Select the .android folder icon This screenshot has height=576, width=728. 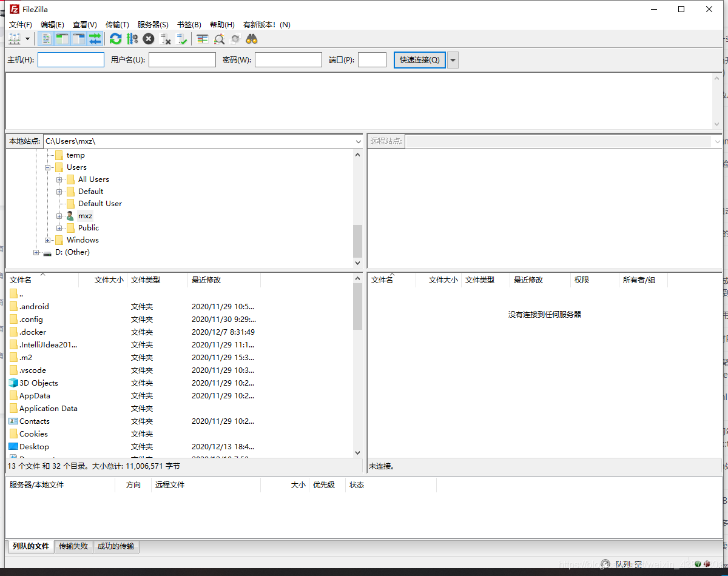13,306
